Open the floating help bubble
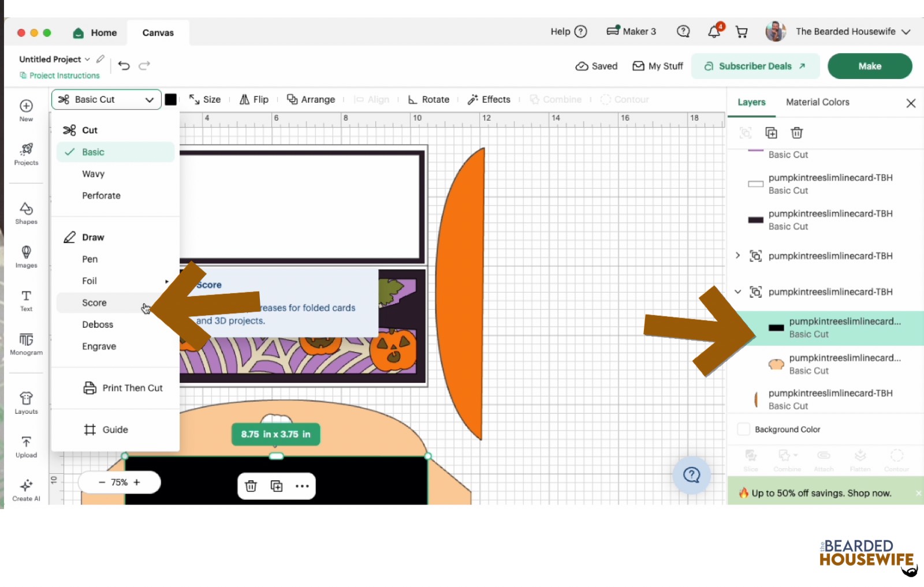 [x=691, y=475]
